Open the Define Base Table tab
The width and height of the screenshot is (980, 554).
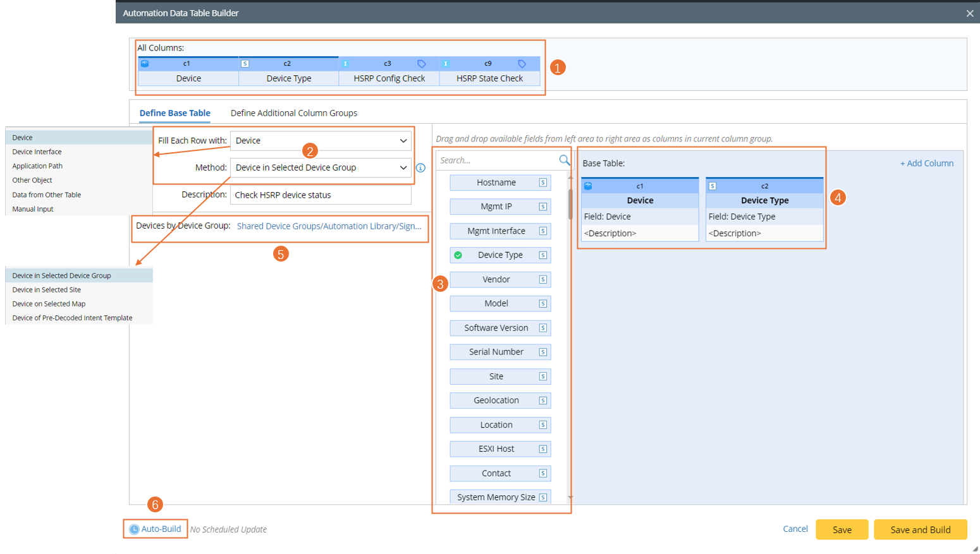(x=175, y=113)
